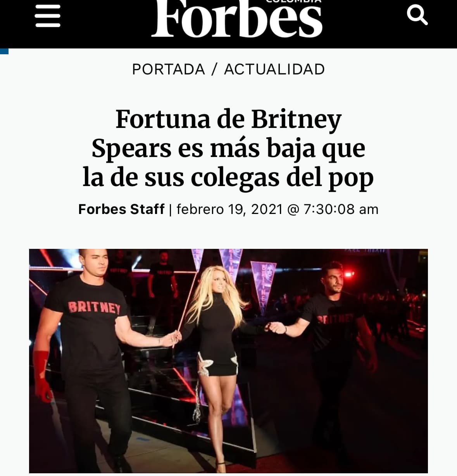
Task: Click the COLOMBIA edition label above logo
Action: pyautogui.click(x=293, y=1)
